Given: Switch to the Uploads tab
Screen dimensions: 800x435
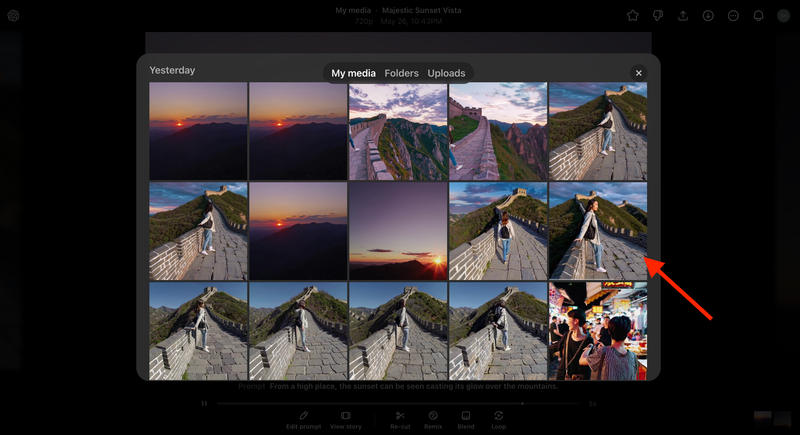Looking at the screenshot, I should point(446,73).
